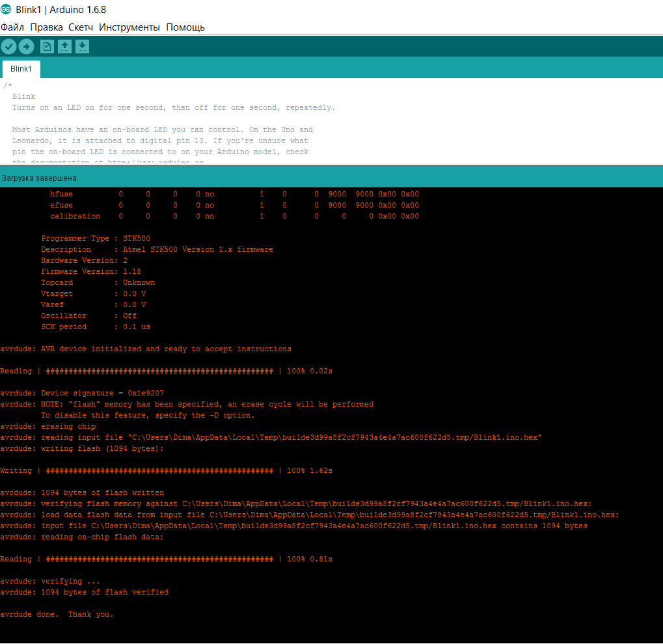Image resolution: width=663 pixels, height=644 pixels.
Task: Click the 'Oscillator : Off' console line
Action: coord(88,316)
